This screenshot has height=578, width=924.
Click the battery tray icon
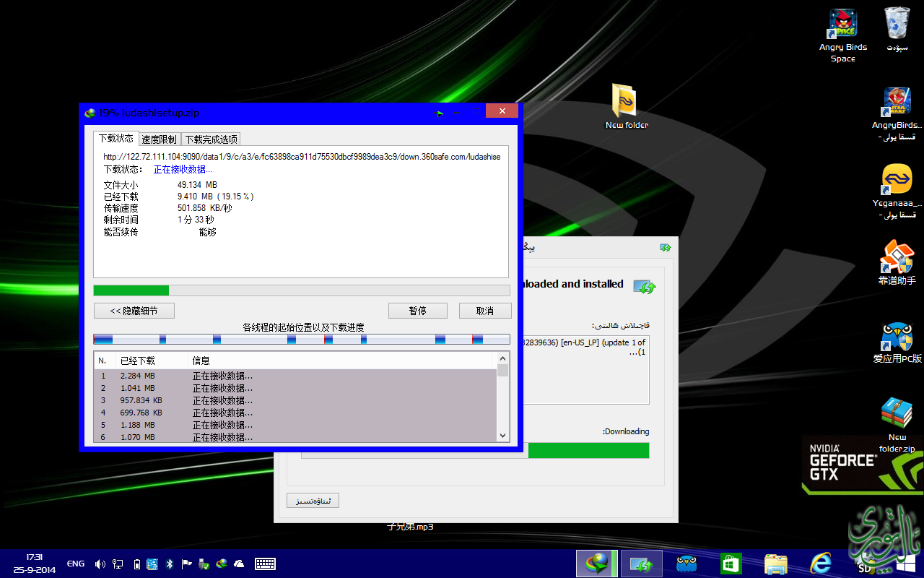point(136,564)
